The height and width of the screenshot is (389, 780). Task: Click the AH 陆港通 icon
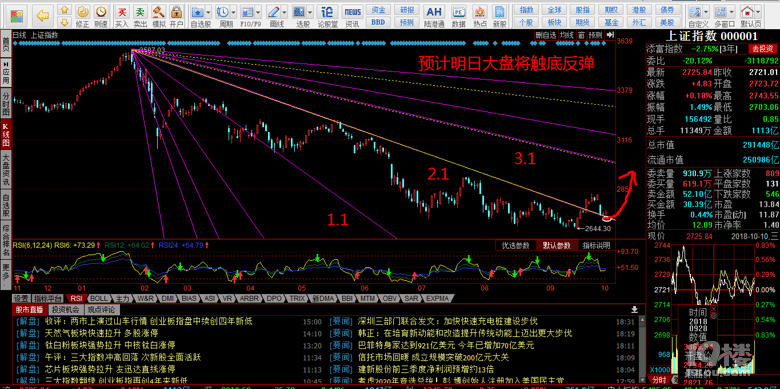[x=434, y=15]
